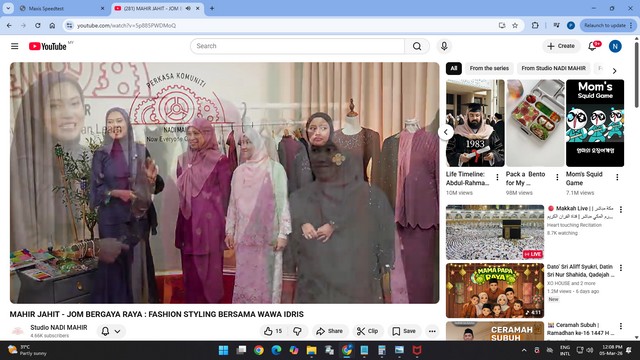
Task: Open Studio NADI MAHIR channel link
Action: [x=59, y=327]
